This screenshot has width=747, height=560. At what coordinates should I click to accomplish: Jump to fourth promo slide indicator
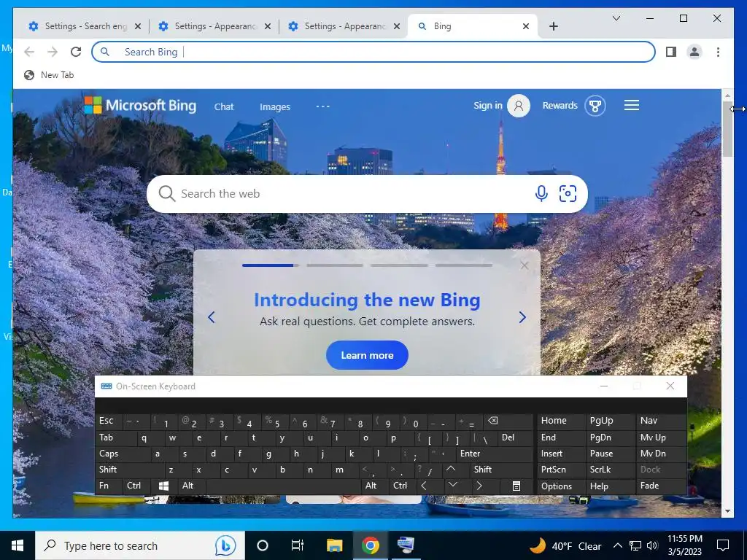[x=463, y=265]
